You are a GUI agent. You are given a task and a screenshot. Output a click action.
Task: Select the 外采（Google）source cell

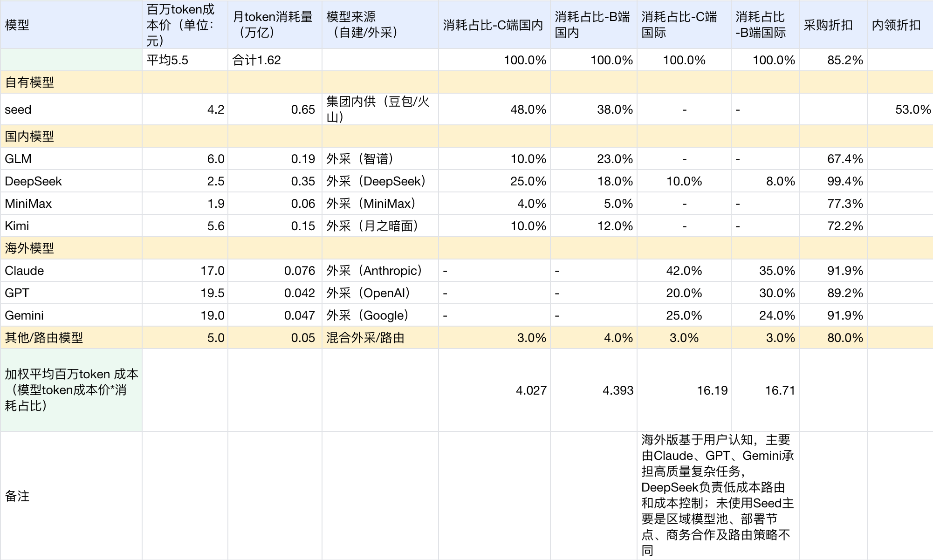pyautogui.click(x=380, y=315)
